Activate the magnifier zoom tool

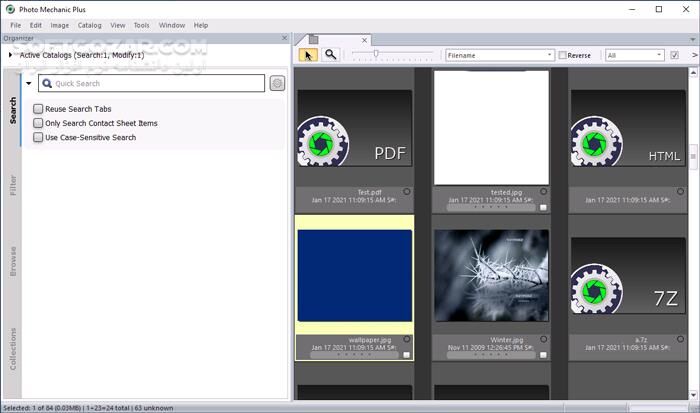point(331,55)
